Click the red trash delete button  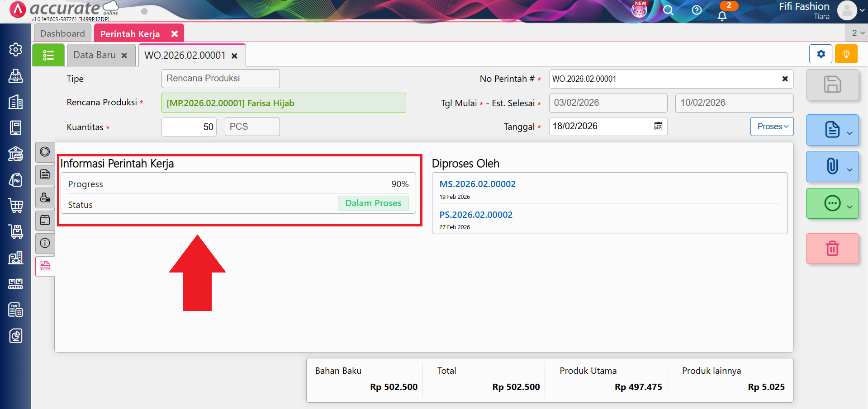pos(832,248)
